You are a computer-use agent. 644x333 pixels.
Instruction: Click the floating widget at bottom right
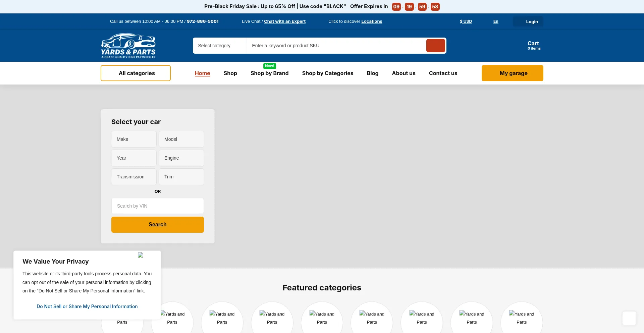629,318
